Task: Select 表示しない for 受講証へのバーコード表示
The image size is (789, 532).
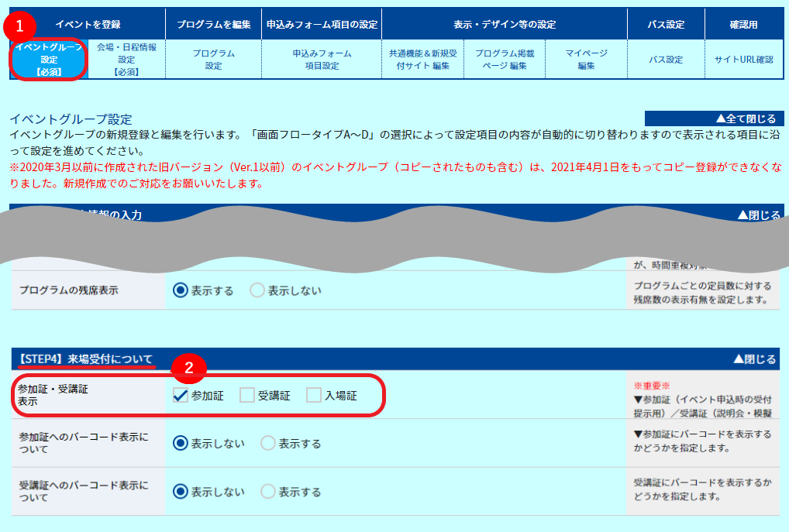Action: point(180,491)
